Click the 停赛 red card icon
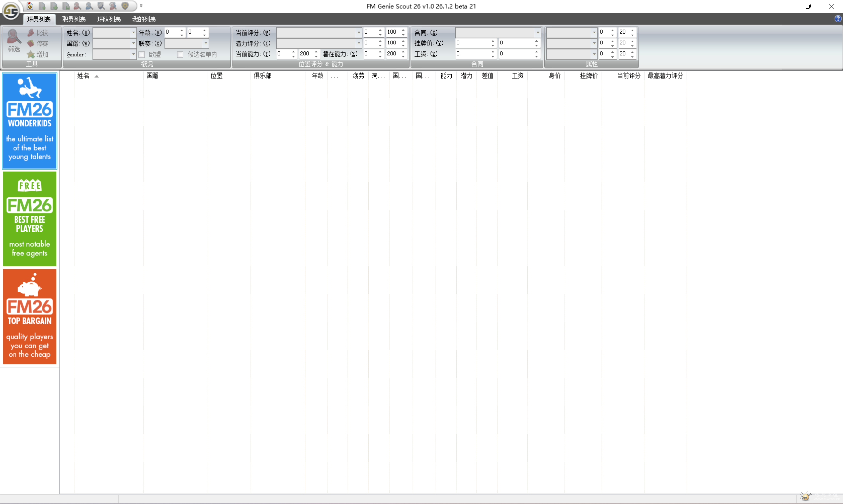The width and height of the screenshot is (843, 504). 31,43
